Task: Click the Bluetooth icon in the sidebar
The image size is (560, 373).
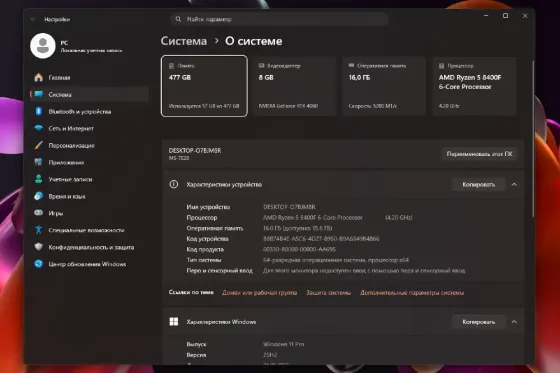Action: pos(39,111)
